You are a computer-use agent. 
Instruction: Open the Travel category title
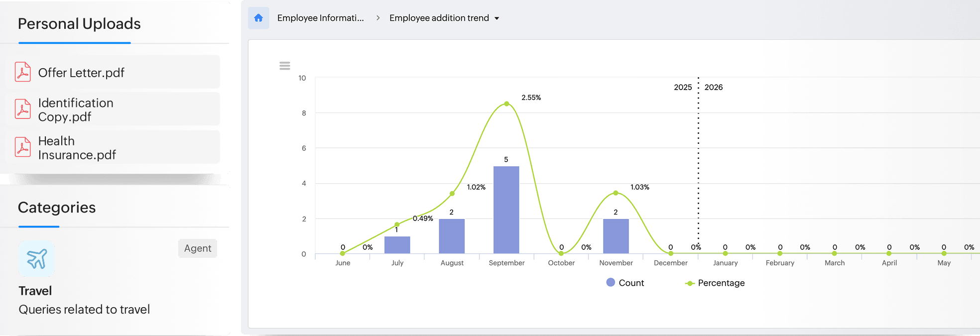35,291
